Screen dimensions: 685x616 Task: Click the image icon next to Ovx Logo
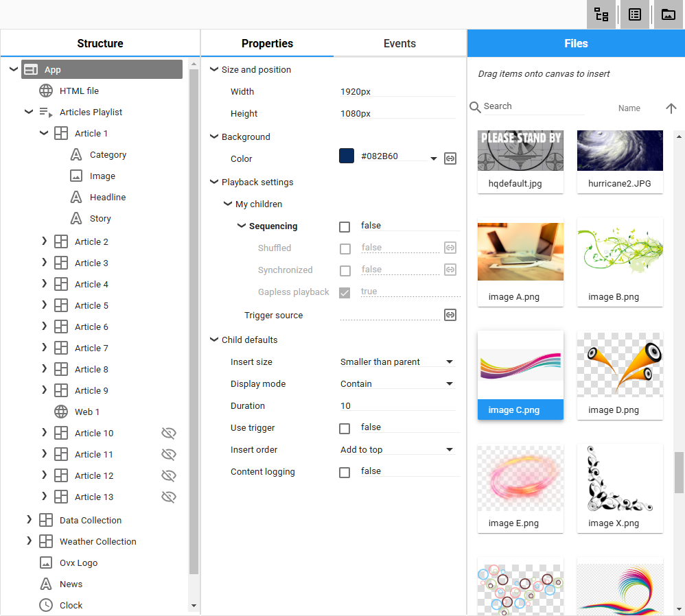point(46,562)
